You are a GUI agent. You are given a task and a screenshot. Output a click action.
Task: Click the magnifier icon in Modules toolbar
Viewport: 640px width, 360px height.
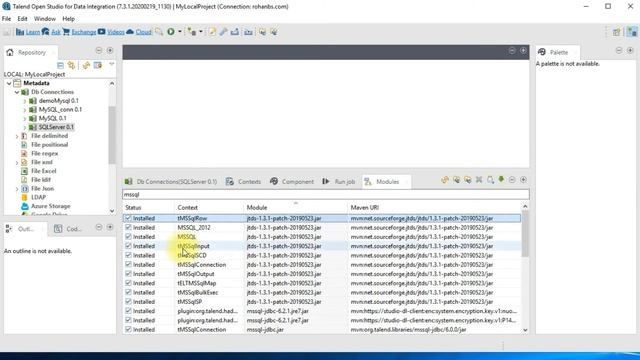490,180
